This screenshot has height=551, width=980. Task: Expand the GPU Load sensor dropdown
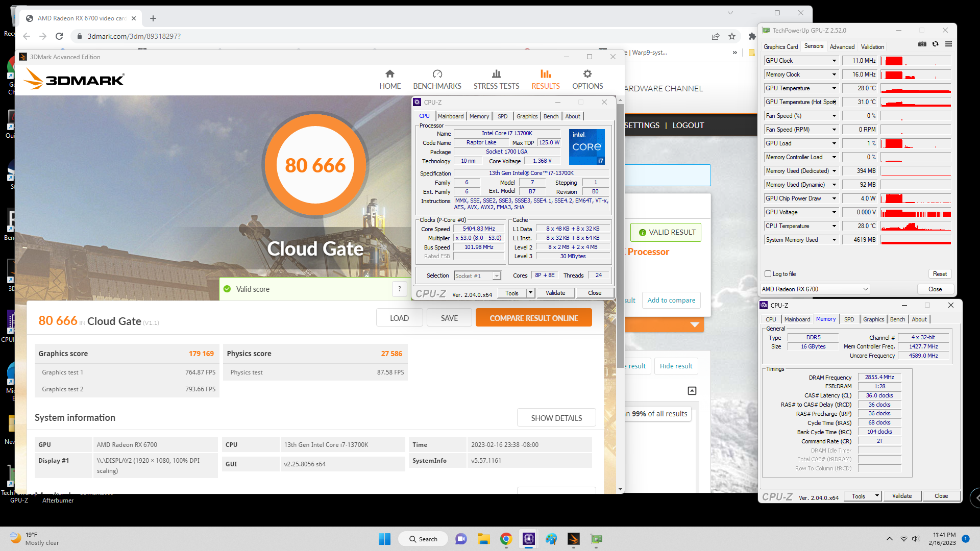834,143
